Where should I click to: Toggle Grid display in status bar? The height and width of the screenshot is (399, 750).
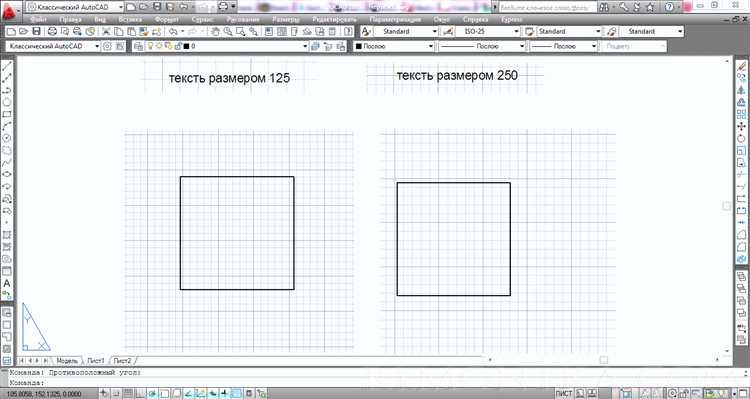pyautogui.click(x=127, y=394)
